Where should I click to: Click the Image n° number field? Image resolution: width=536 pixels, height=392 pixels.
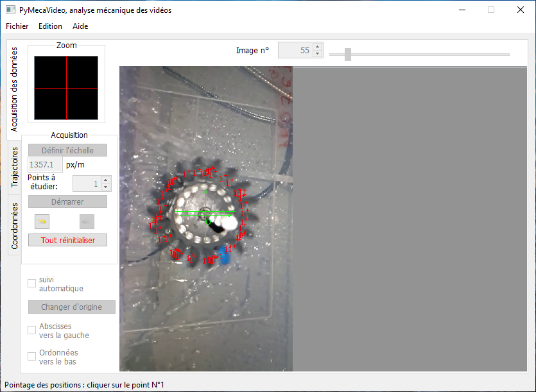[295, 50]
